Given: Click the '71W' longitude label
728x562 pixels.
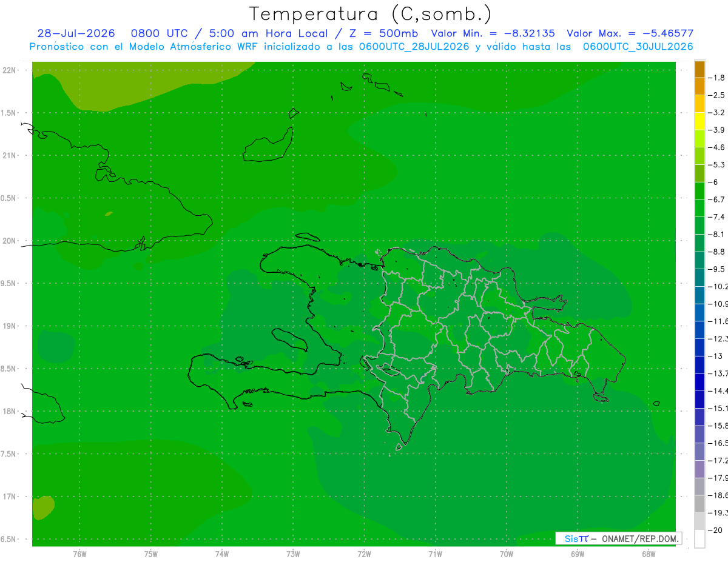Looking at the screenshot, I should point(435,554).
